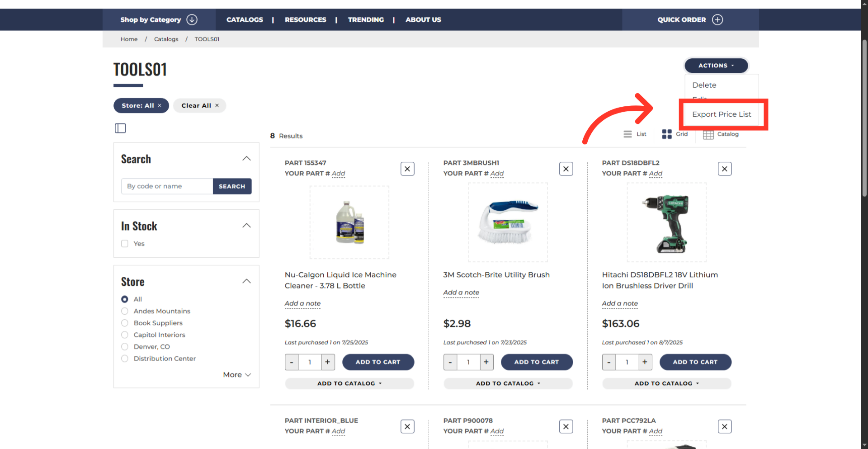Open the About Us nav item
868x449 pixels.
coord(423,19)
